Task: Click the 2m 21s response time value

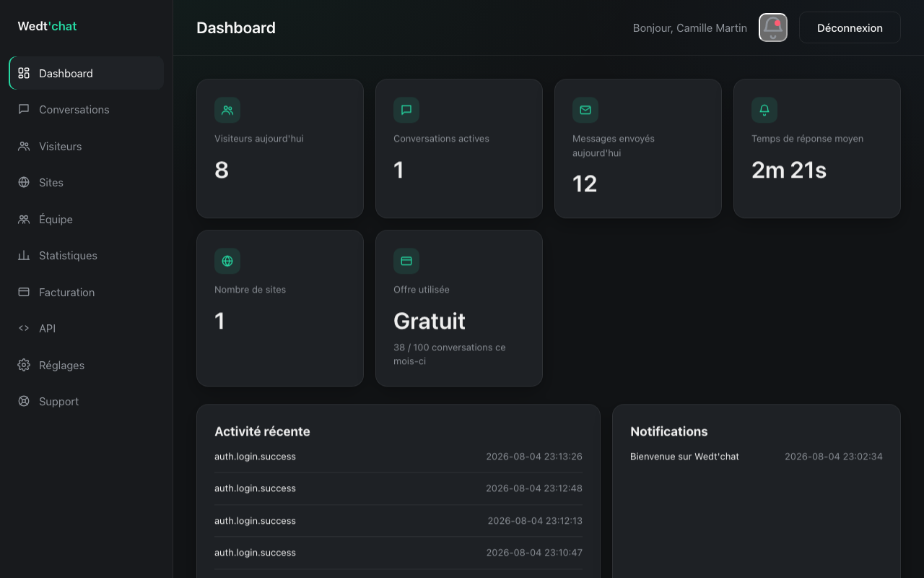Action: tap(789, 170)
